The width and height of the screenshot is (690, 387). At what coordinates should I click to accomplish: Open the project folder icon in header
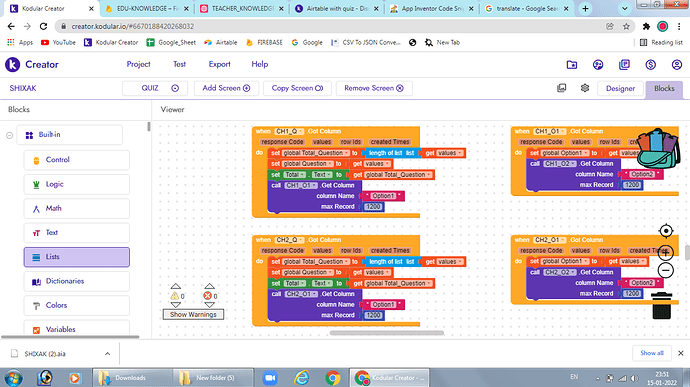(x=572, y=65)
